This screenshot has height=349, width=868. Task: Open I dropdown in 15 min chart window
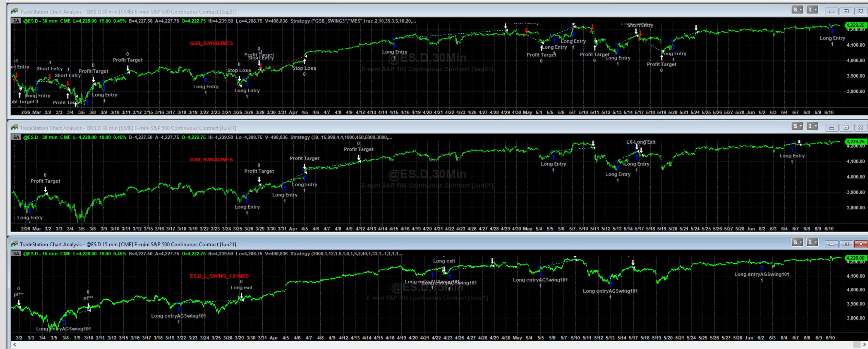pos(812,243)
